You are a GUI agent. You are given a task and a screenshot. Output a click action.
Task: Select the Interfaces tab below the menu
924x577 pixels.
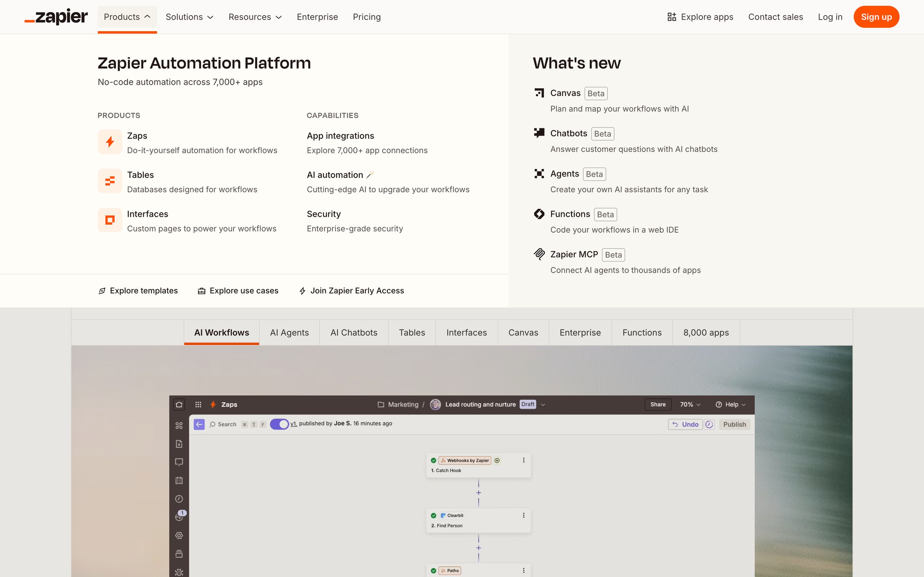pos(467,332)
